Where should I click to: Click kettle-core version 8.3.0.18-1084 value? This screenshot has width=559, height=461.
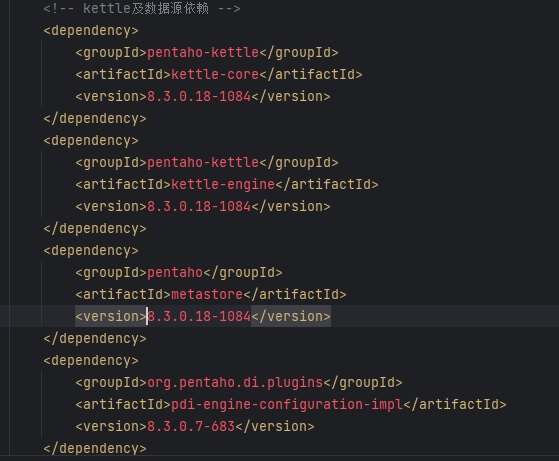pyautogui.click(x=199, y=96)
